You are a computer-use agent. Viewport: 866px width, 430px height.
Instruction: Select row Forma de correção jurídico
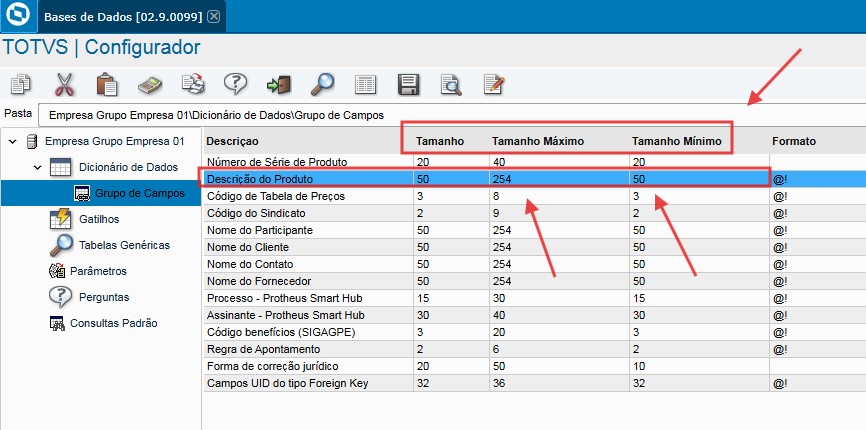point(535,366)
